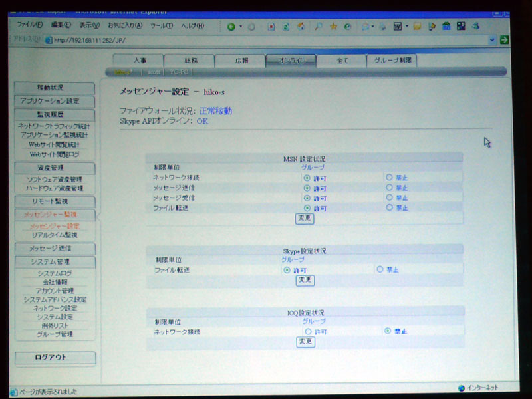This screenshot has height=399, width=532.
Task: Click the blue house-shaped toolbar icon
Action: (446, 26)
